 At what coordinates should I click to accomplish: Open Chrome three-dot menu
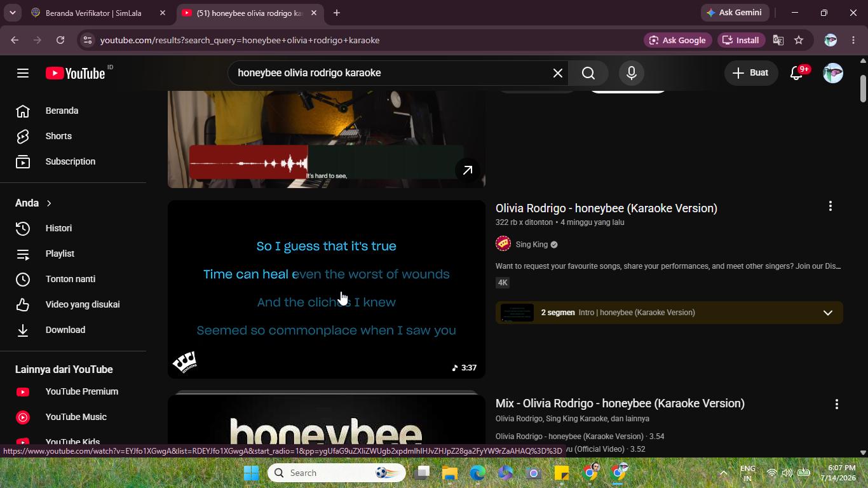853,40
